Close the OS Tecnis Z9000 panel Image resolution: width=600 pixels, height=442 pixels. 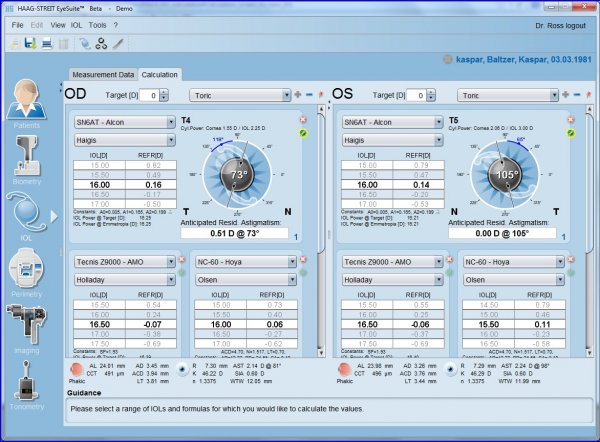[450, 259]
